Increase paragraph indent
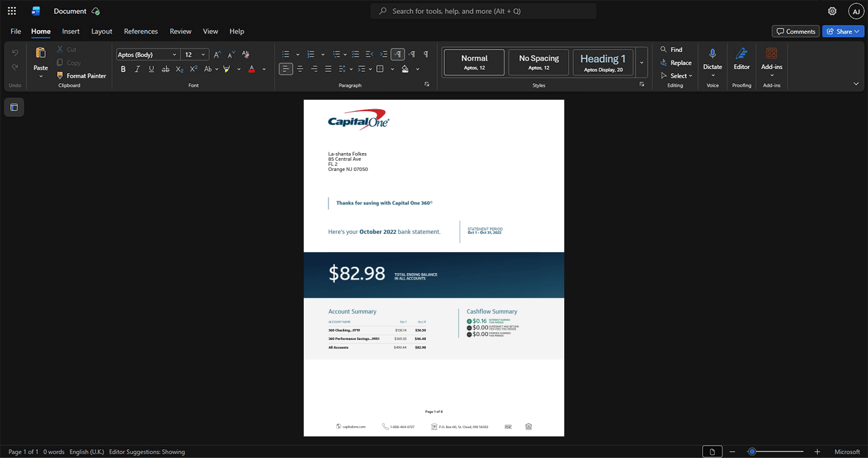This screenshot has height=458, width=868. 383,55
